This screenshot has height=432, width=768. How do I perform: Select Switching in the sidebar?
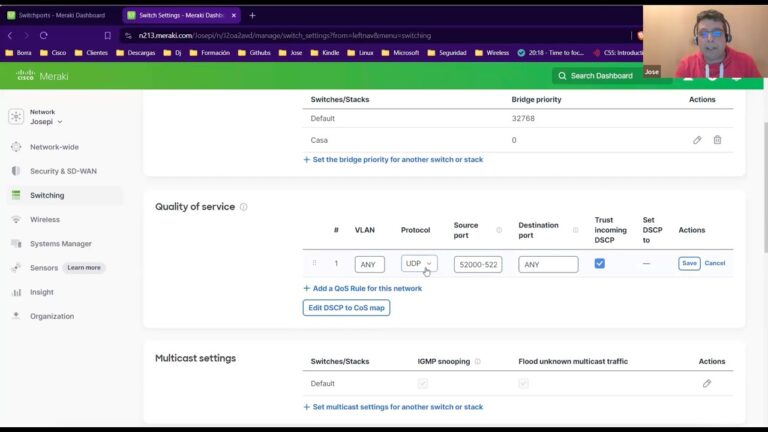coord(47,195)
